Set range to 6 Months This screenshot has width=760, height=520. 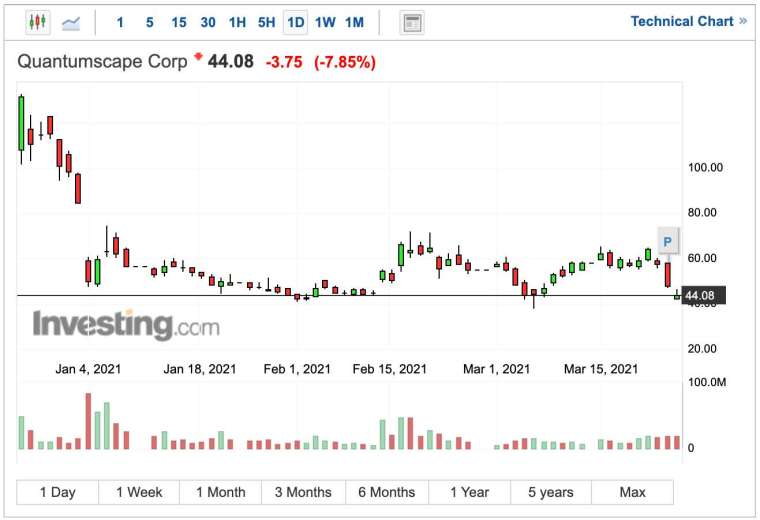pyautogui.click(x=387, y=492)
